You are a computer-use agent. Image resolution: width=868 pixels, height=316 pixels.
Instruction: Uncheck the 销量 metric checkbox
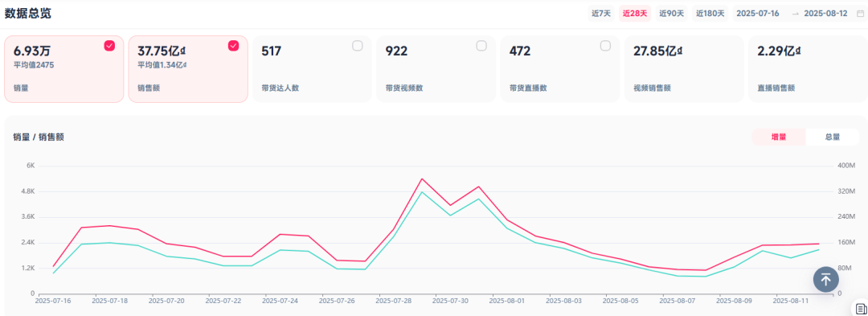pos(109,45)
